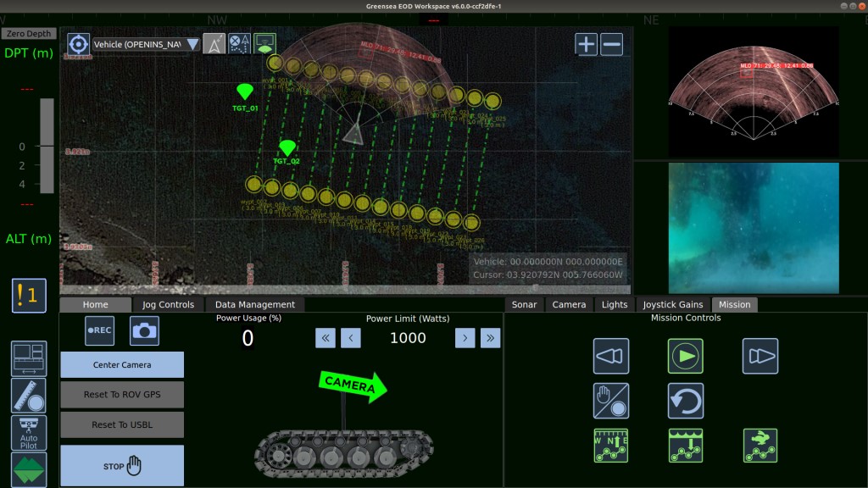
Task: Open the Joystick Gains tab
Action: (x=672, y=304)
